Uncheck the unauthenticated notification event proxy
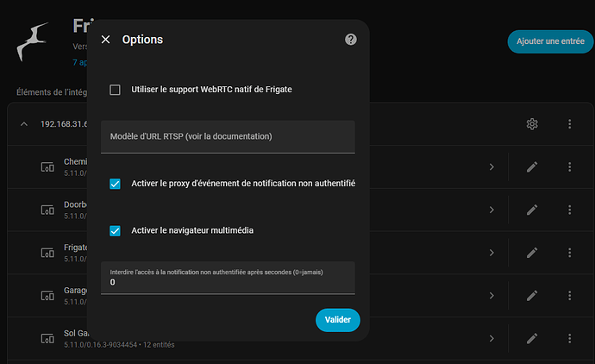Image resolution: width=595 pixels, height=364 pixels. click(115, 184)
